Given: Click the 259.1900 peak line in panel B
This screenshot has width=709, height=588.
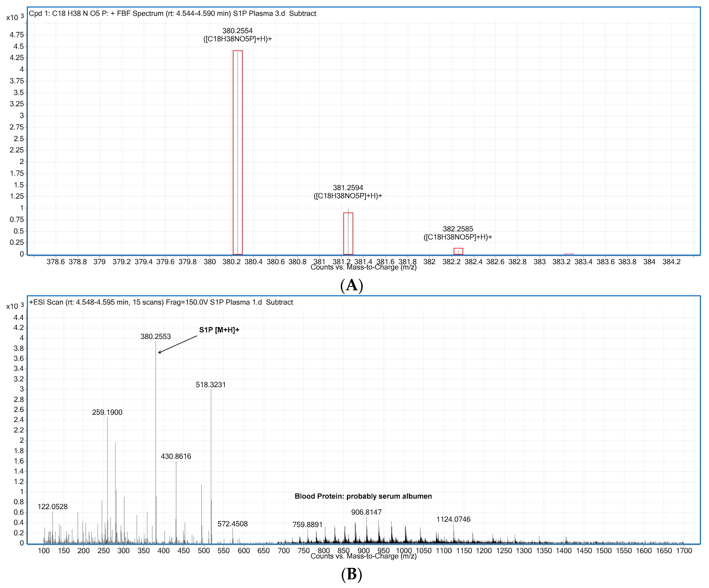Looking at the screenshot, I should pos(107,480).
